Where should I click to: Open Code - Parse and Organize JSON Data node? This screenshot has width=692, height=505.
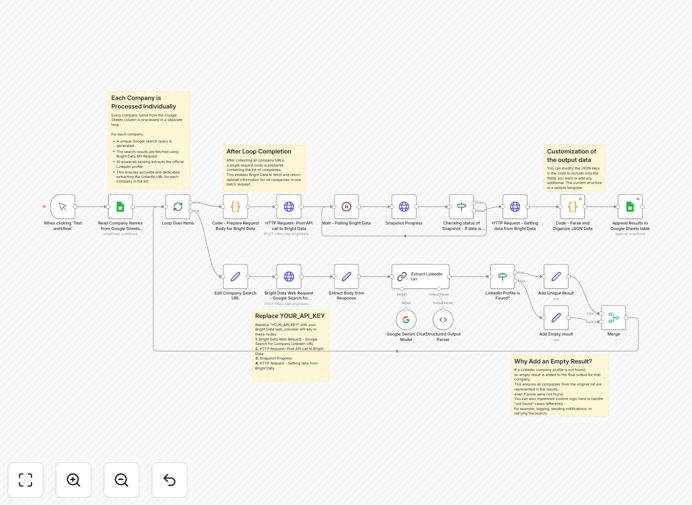[x=572, y=206]
